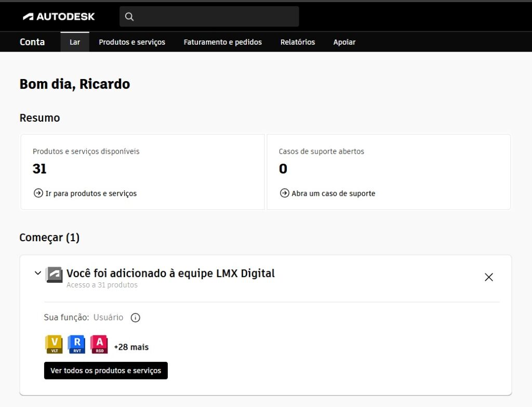Go to the Relatórios tab

(x=297, y=42)
